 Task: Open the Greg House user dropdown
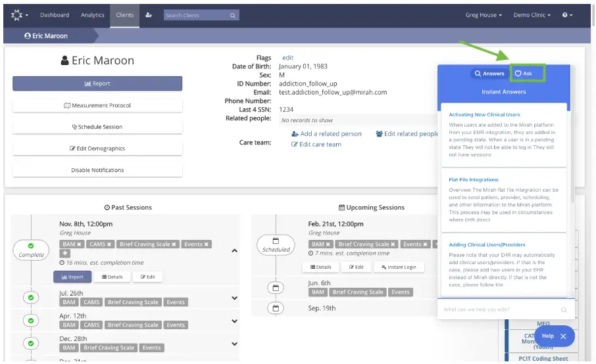point(484,15)
